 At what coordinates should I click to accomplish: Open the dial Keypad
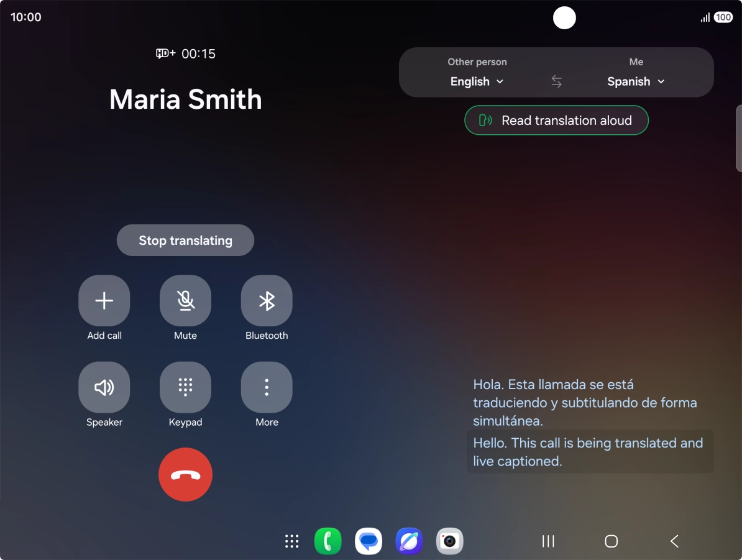(185, 387)
